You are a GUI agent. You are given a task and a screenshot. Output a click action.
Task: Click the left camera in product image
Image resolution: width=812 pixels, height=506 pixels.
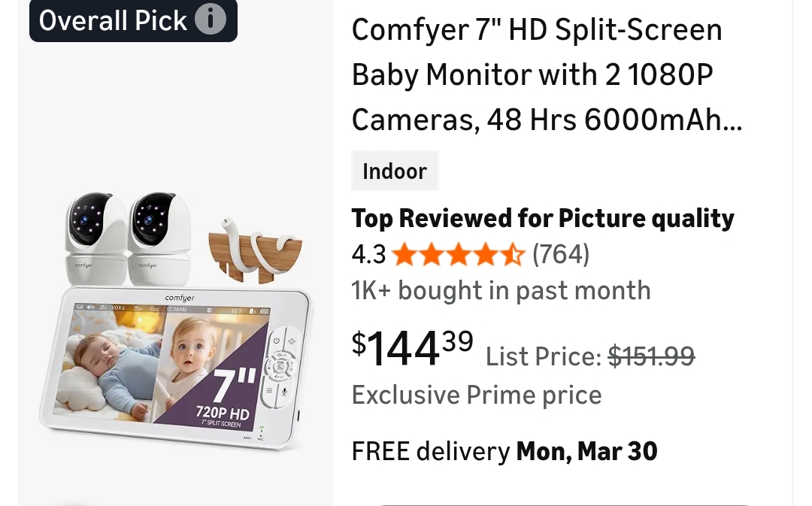click(x=95, y=238)
